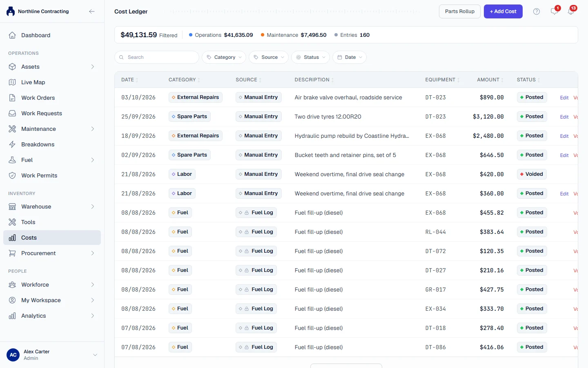Click the Costs bar chart icon
The image size is (588, 368).
coord(12,238)
